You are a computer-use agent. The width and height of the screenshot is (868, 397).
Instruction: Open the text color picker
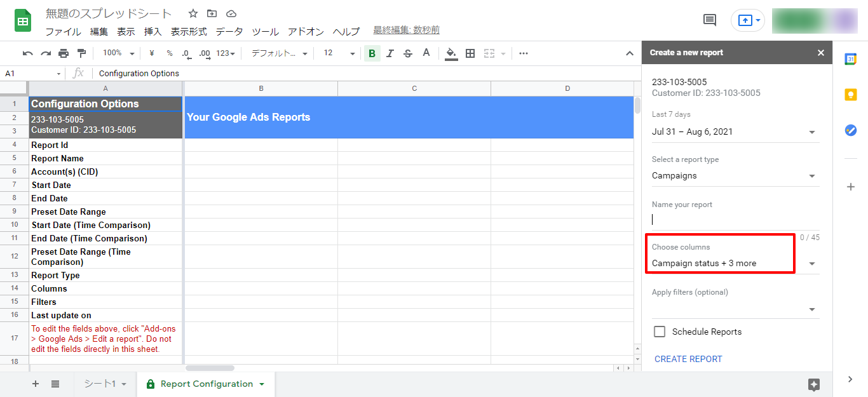pyautogui.click(x=426, y=53)
